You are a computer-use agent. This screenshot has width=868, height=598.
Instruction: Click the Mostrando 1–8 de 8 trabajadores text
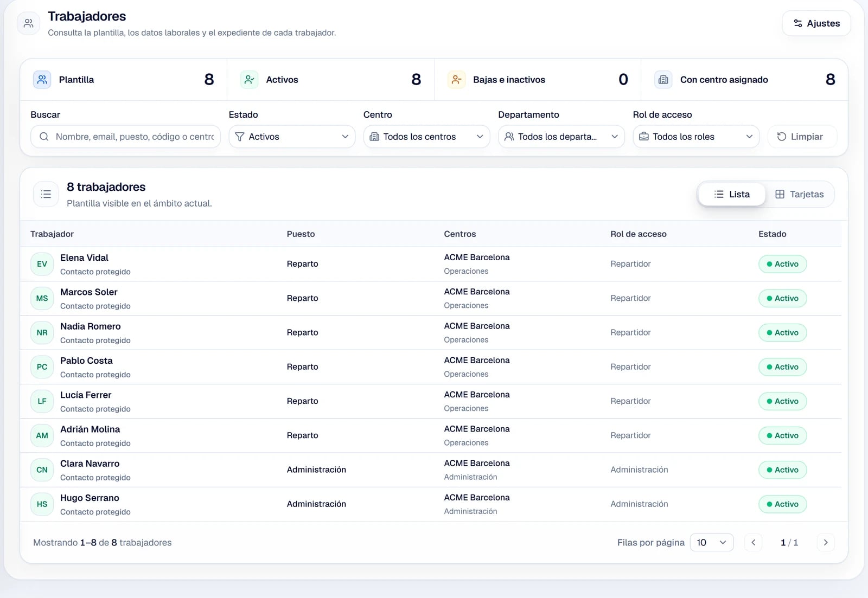coord(103,542)
